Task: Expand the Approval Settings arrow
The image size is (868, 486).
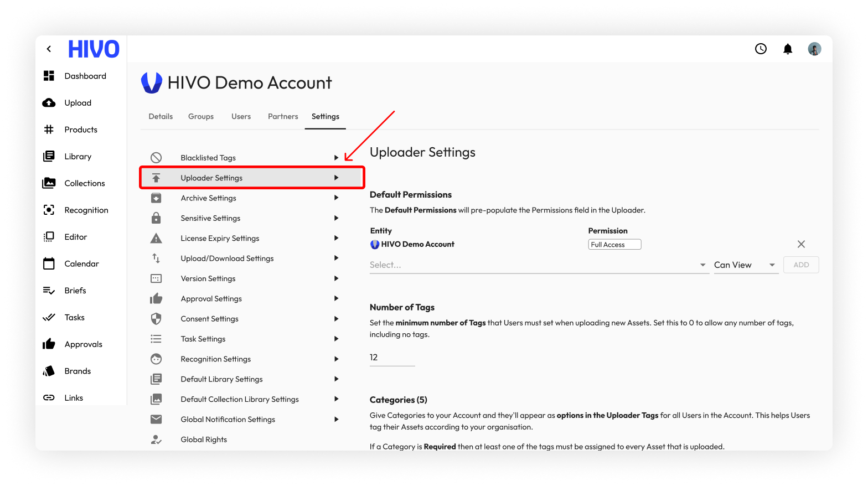Action: (336, 299)
